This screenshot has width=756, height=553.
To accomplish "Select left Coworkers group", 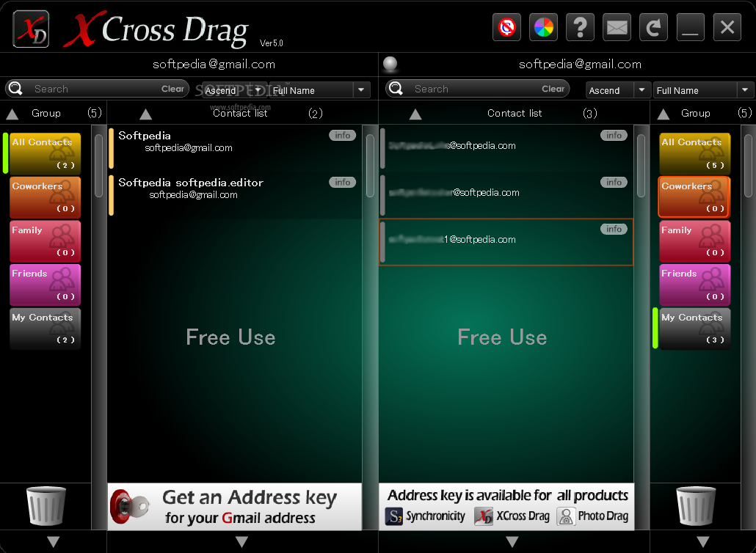I will pyautogui.click(x=46, y=197).
